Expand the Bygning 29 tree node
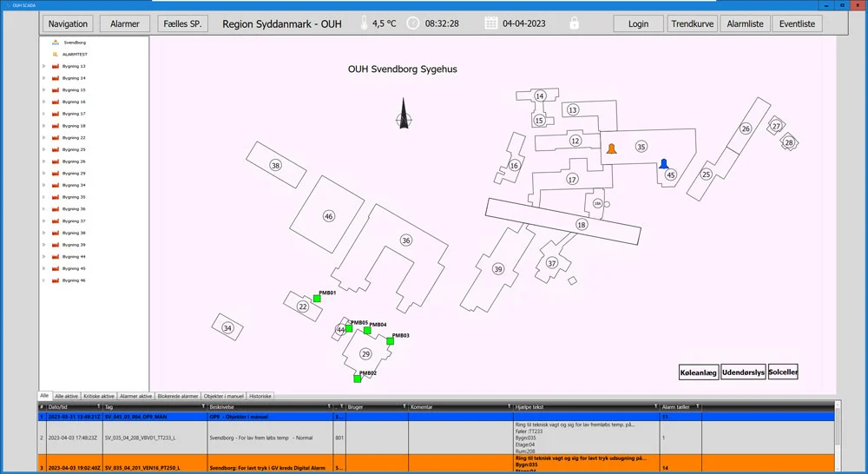 tap(43, 174)
